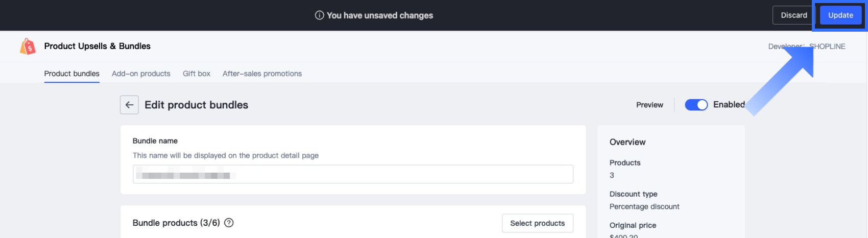
Task: Switch to the Product bundles tab
Action: (x=72, y=74)
